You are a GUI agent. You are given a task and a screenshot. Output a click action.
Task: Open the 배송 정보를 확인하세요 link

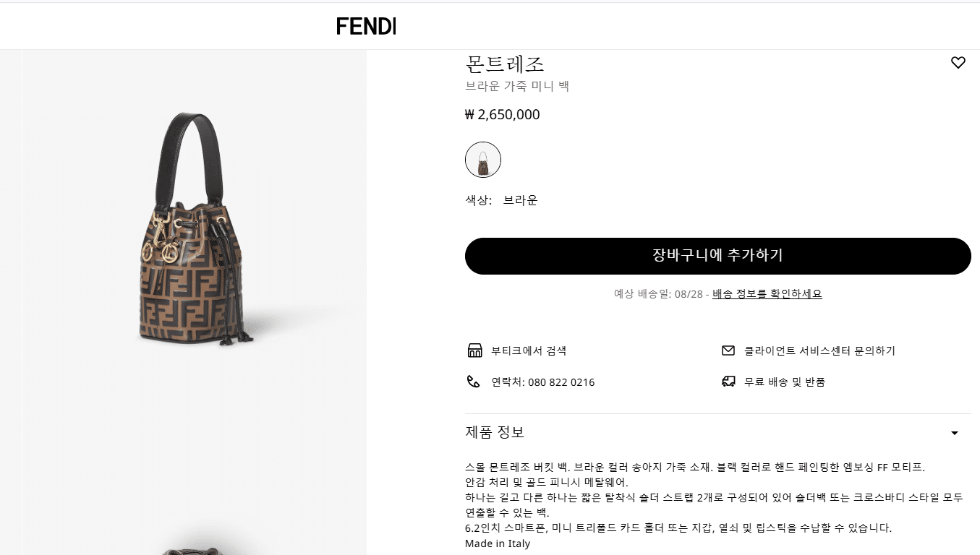767,294
